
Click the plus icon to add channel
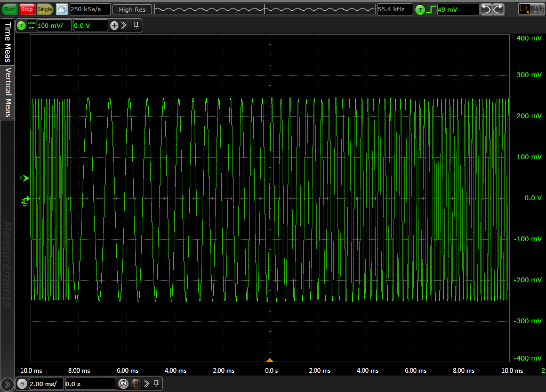114,26
